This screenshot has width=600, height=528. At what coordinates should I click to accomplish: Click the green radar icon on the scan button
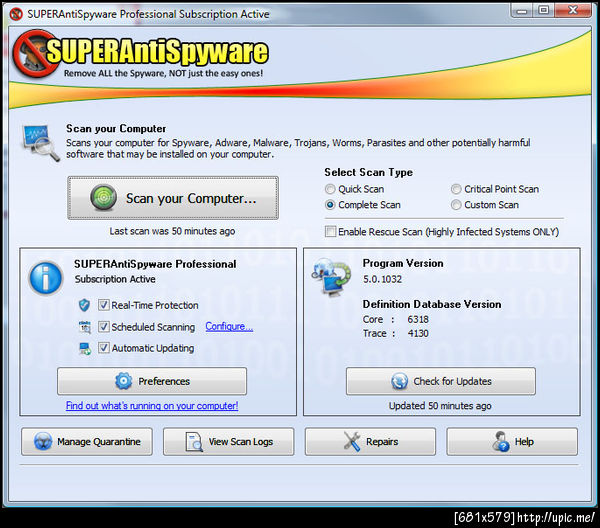tap(103, 198)
